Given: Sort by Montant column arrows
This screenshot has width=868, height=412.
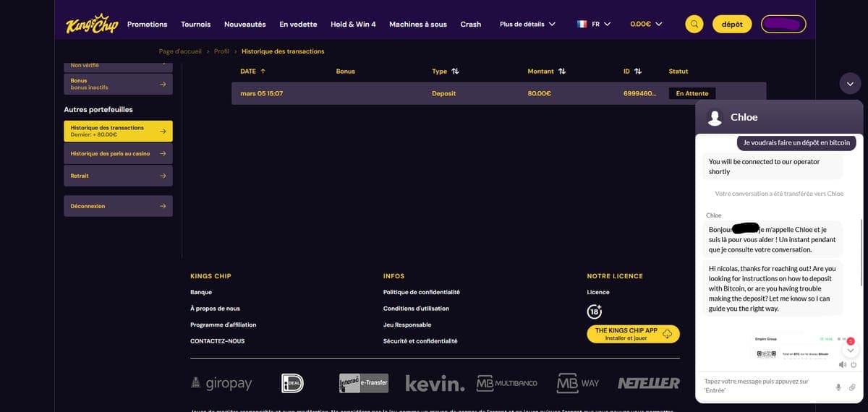Looking at the screenshot, I should coord(561,71).
